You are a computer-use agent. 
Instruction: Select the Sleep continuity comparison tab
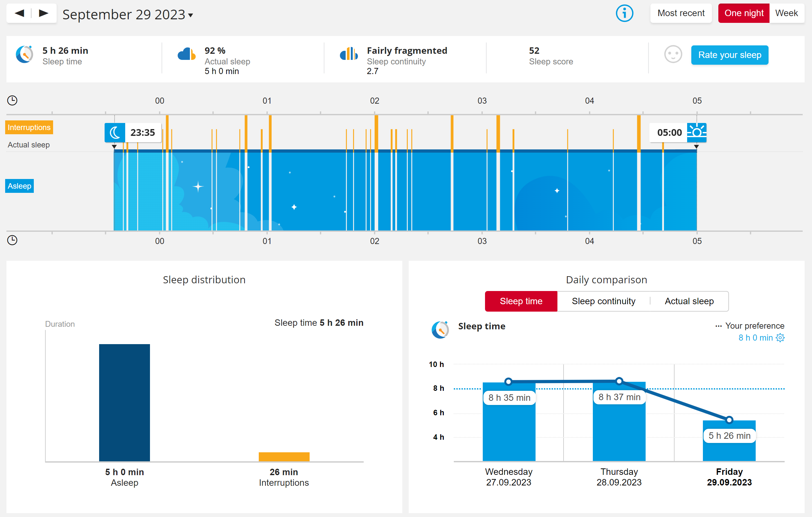click(x=603, y=301)
